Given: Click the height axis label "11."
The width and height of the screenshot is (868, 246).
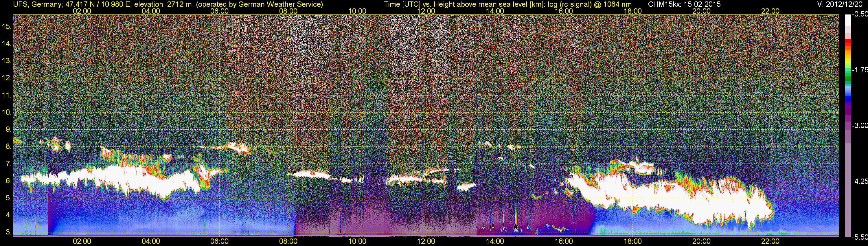Looking at the screenshot, I should pos(7,95).
